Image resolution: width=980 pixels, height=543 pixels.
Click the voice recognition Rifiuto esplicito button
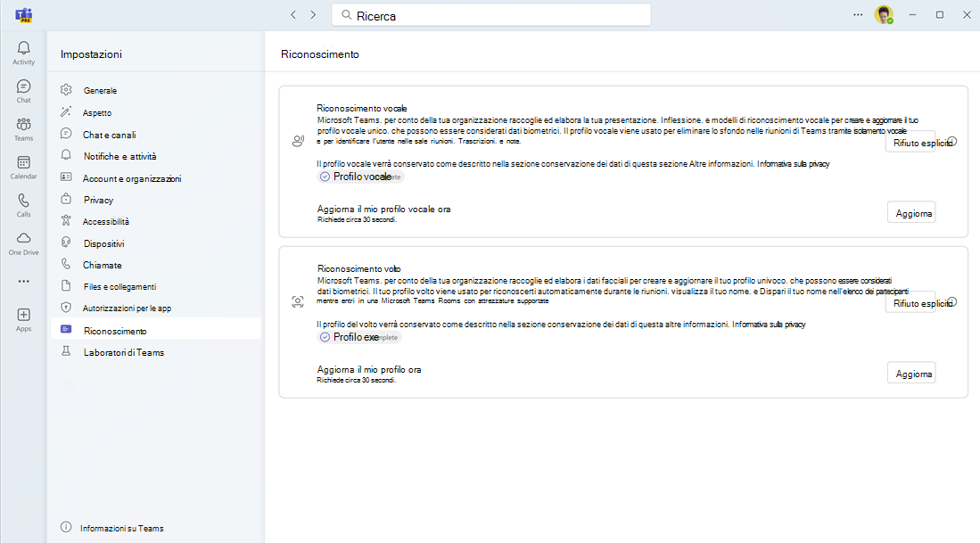[x=910, y=143]
